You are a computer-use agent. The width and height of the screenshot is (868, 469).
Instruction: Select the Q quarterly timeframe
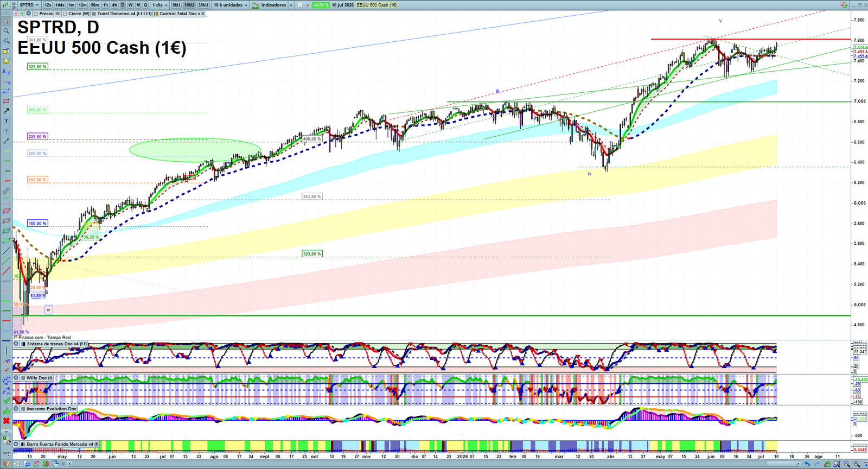click(145, 5)
